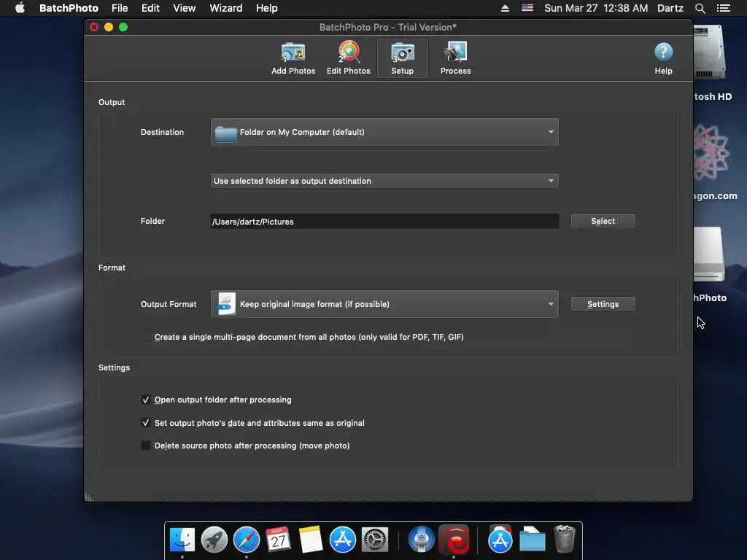Expand the Output Format dropdown
Screen dimensions: 747x560
(x=384, y=304)
